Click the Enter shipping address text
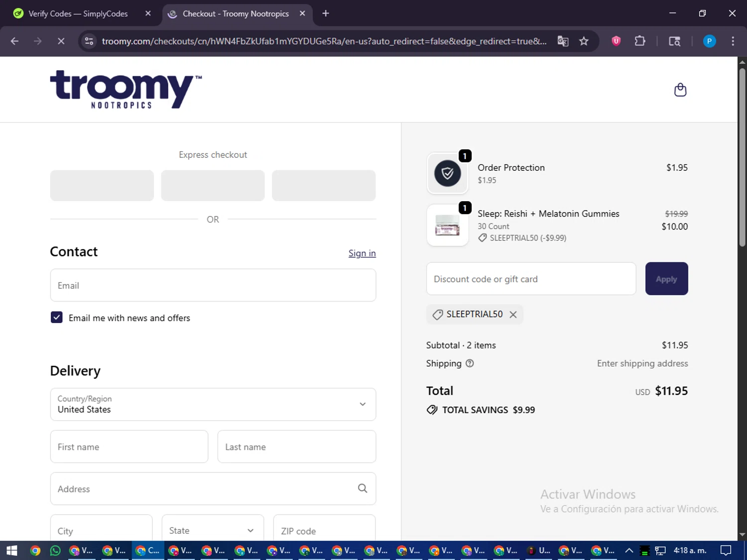The image size is (747, 560). (642, 363)
